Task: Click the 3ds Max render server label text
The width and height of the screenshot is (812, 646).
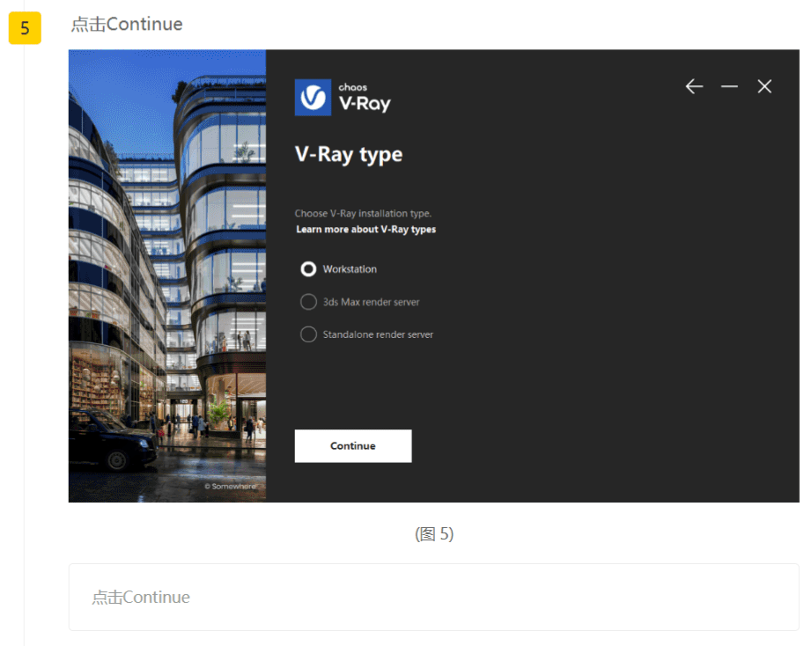Action: point(372,302)
